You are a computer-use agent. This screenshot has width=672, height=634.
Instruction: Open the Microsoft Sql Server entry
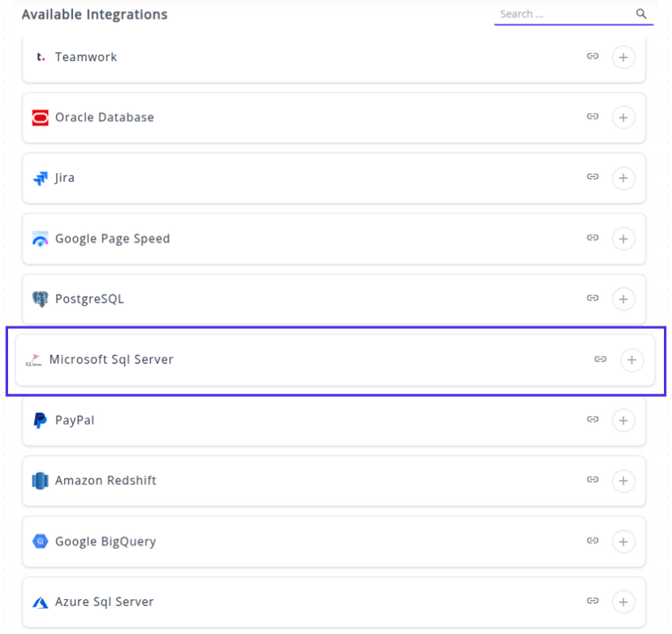click(111, 360)
